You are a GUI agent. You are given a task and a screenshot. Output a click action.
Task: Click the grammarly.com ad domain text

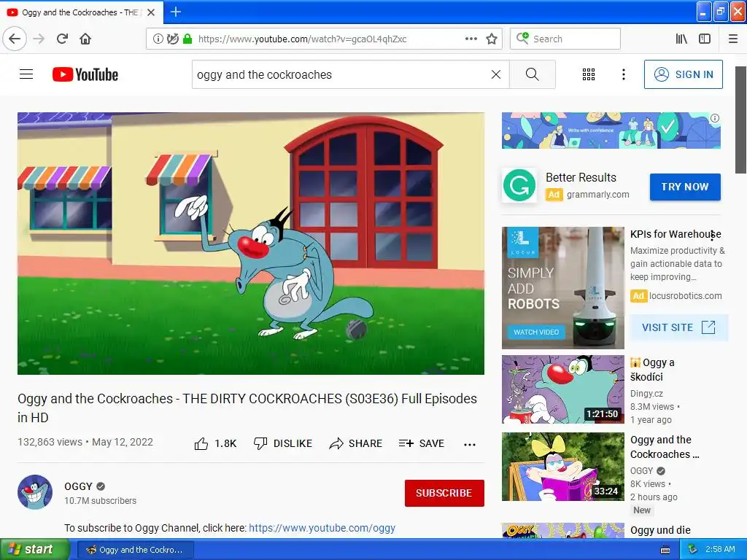click(598, 194)
